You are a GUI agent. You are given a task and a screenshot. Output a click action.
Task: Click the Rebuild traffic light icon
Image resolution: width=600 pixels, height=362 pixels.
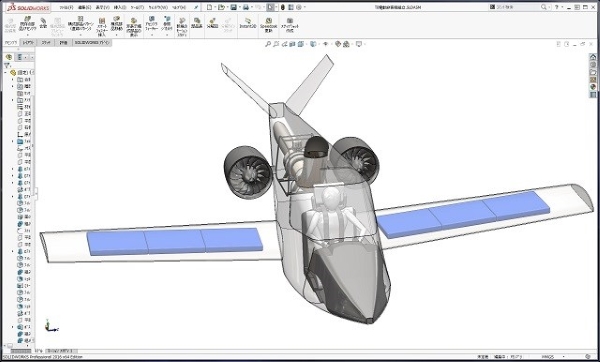[283, 7]
